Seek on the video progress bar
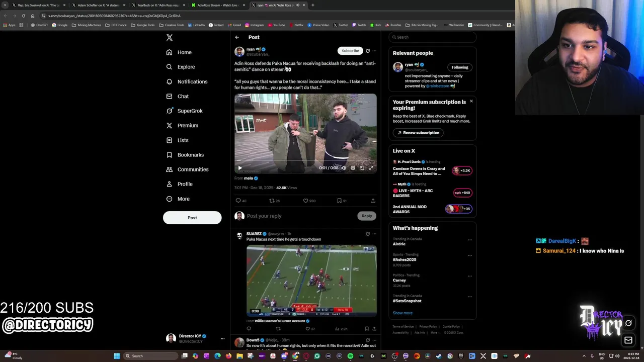Screen dimensions: 644x362 point(305,161)
